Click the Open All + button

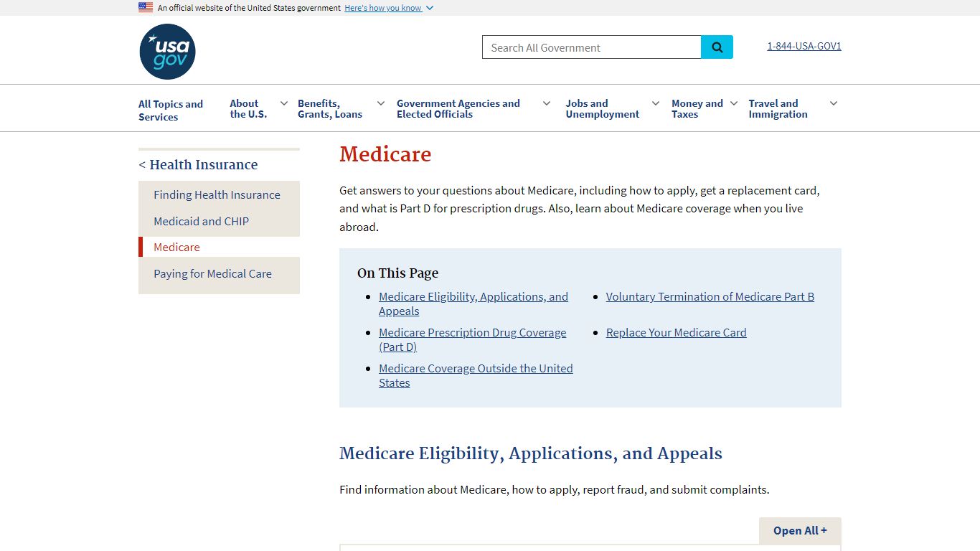(x=800, y=530)
